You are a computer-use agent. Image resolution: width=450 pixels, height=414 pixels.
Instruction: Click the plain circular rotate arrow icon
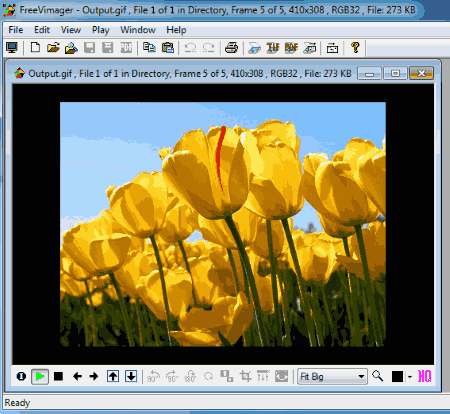click(209, 377)
